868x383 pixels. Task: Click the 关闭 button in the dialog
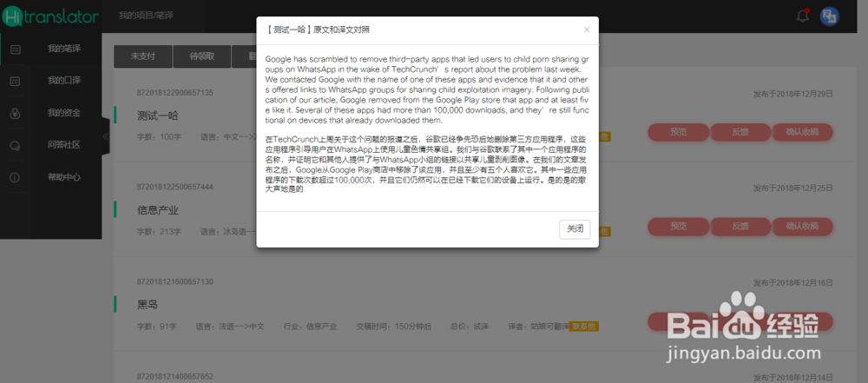coord(575,229)
